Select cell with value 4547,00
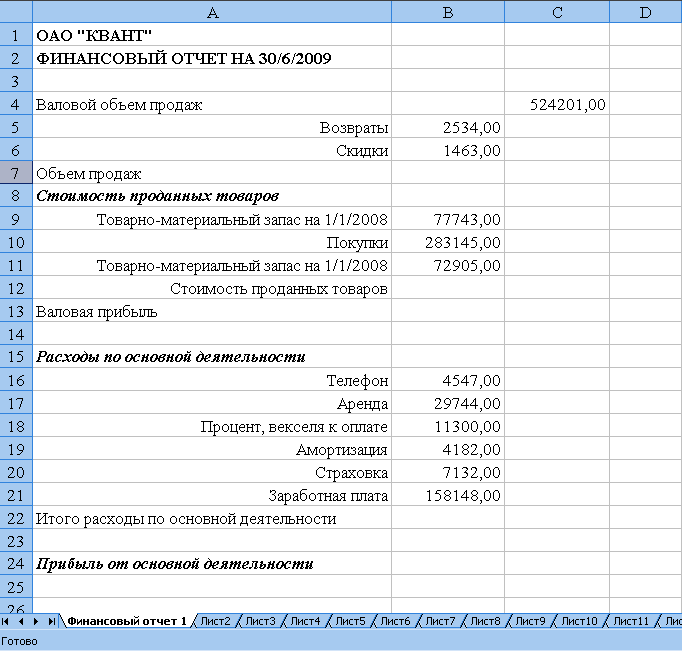This screenshot has height=651, width=682. point(448,380)
